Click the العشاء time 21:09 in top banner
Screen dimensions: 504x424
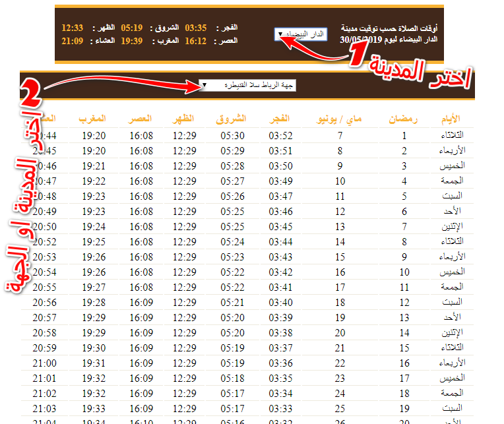[x=73, y=41]
